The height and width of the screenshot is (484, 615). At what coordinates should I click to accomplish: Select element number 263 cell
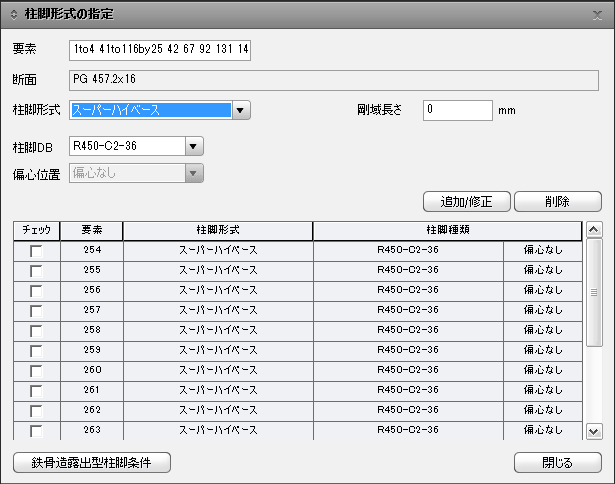(92, 431)
